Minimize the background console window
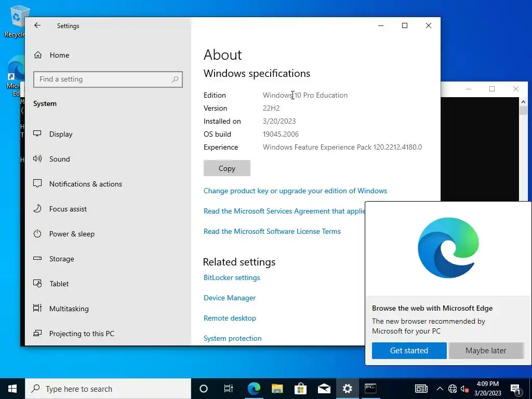 [469, 89]
